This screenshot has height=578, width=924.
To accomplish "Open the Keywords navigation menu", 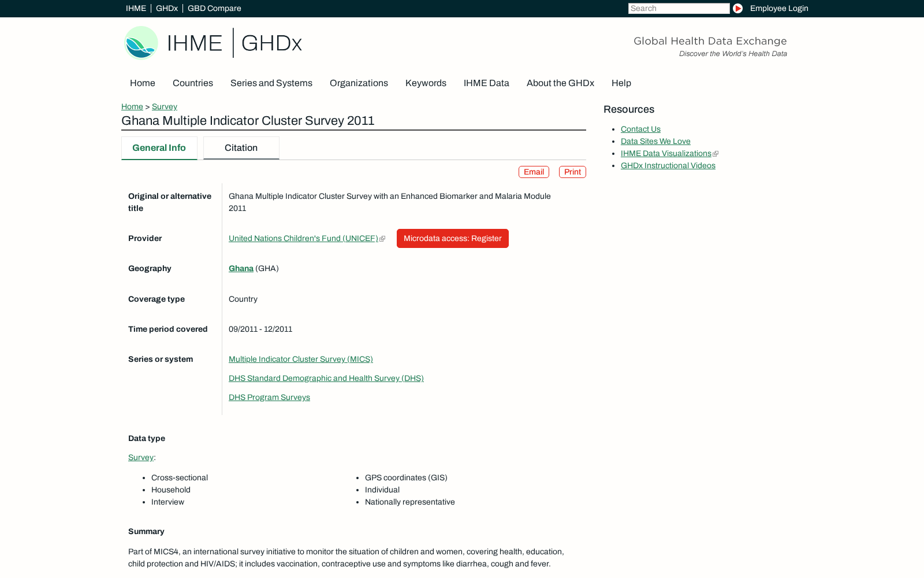I will (x=426, y=83).
